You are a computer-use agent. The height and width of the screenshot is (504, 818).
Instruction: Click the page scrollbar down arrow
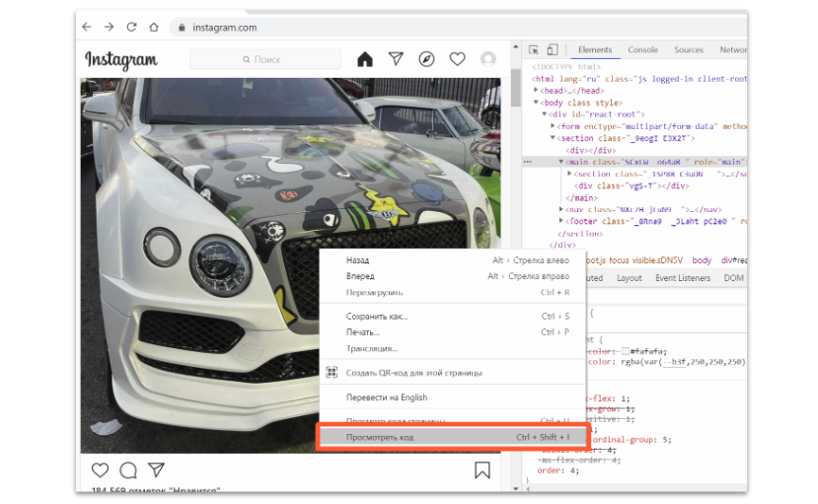pyautogui.click(x=516, y=488)
